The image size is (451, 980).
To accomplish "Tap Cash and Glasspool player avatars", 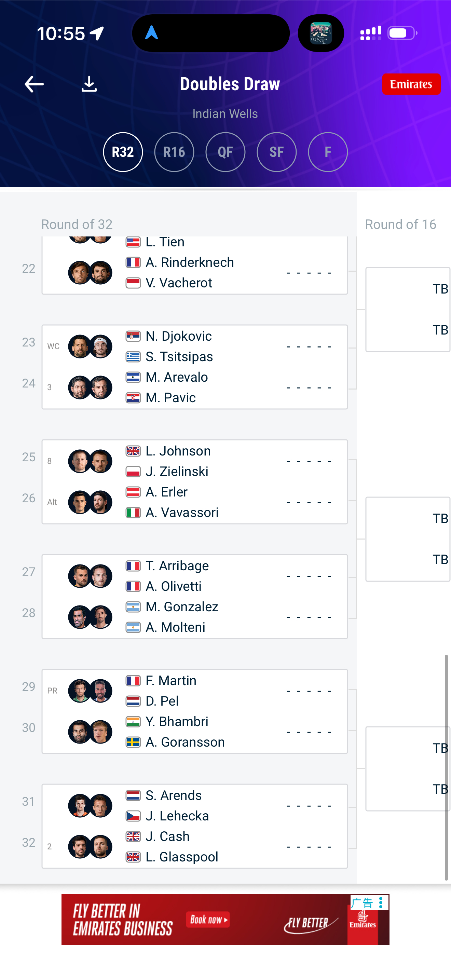I will tap(90, 846).
